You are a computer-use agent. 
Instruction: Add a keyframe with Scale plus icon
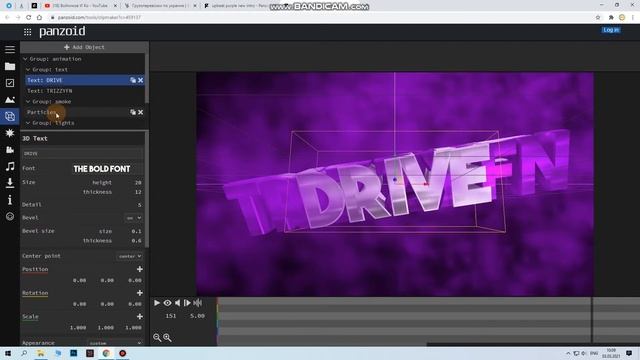[x=140, y=317]
